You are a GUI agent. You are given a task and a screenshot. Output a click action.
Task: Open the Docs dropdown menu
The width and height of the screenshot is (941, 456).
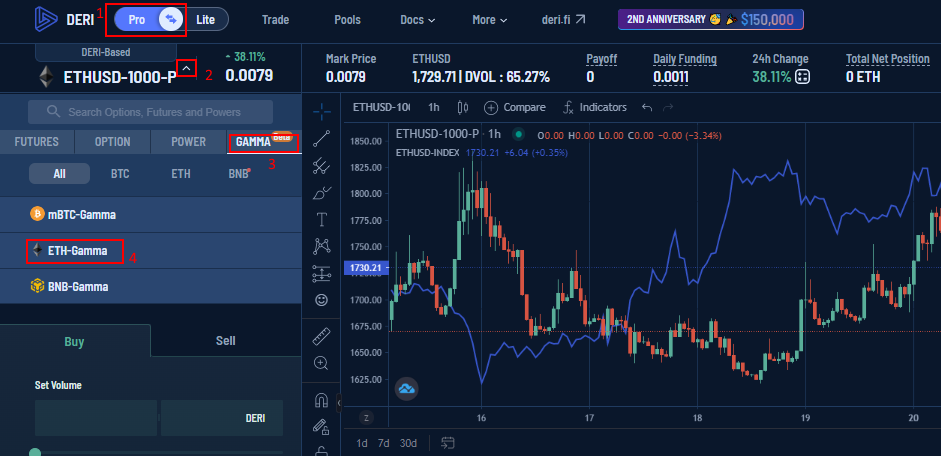(x=418, y=20)
